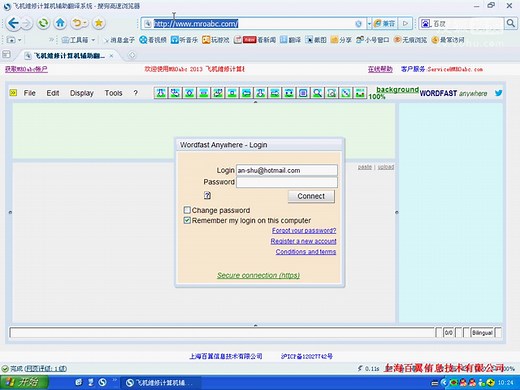Open 看视频 toolbar shortcut
520x390 pixels.
(x=153, y=40)
